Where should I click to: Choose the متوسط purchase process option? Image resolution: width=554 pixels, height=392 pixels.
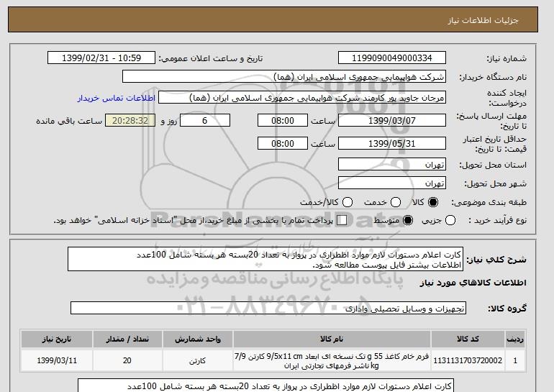click(x=408, y=220)
